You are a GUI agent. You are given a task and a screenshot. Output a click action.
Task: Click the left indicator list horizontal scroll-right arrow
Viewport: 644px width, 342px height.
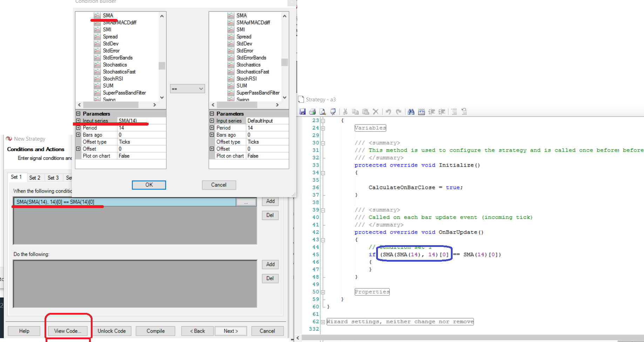[155, 105]
